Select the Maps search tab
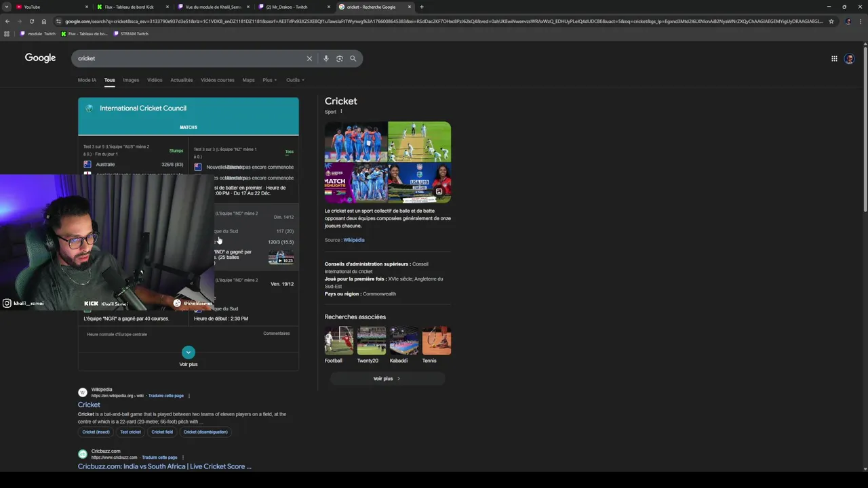The image size is (868, 488). (248, 80)
